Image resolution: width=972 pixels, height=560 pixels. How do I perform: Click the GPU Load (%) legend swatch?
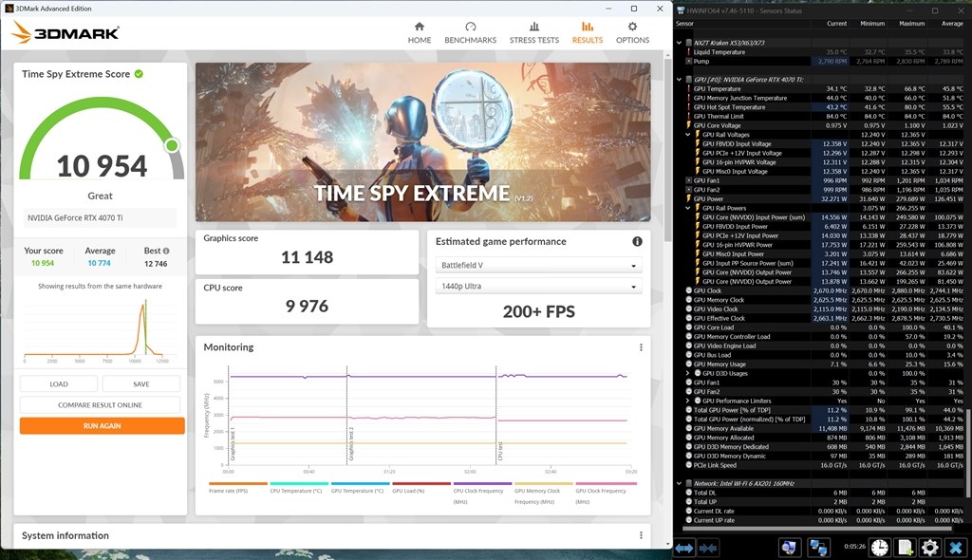421,484
